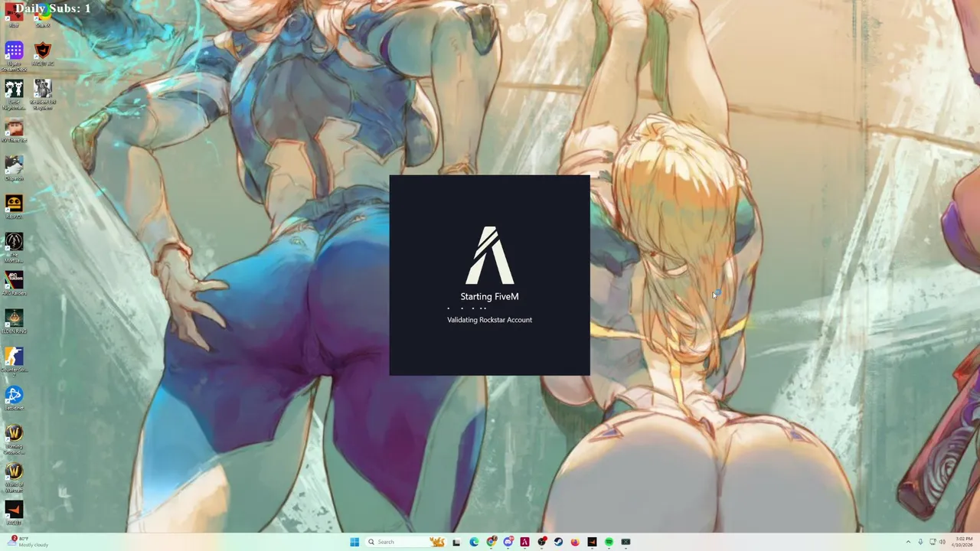Image resolution: width=980 pixels, height=551 pixels.
Task: Select Little Nightmares desktop shortcut
Action: click(14, 95)
